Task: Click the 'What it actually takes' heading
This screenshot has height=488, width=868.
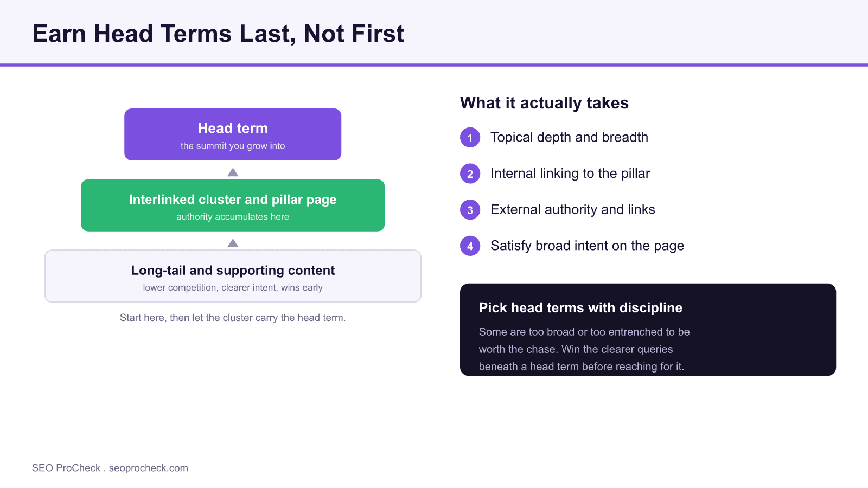Action: coord(544,103)
